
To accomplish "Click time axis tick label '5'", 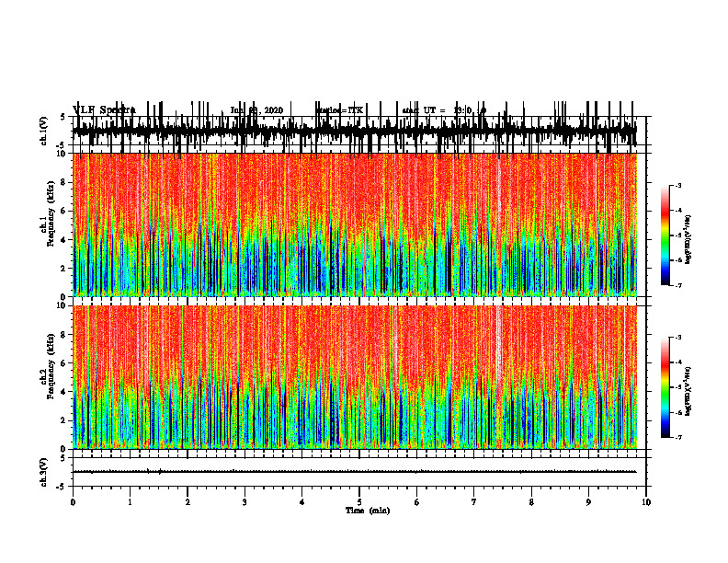I will [359, 502].
